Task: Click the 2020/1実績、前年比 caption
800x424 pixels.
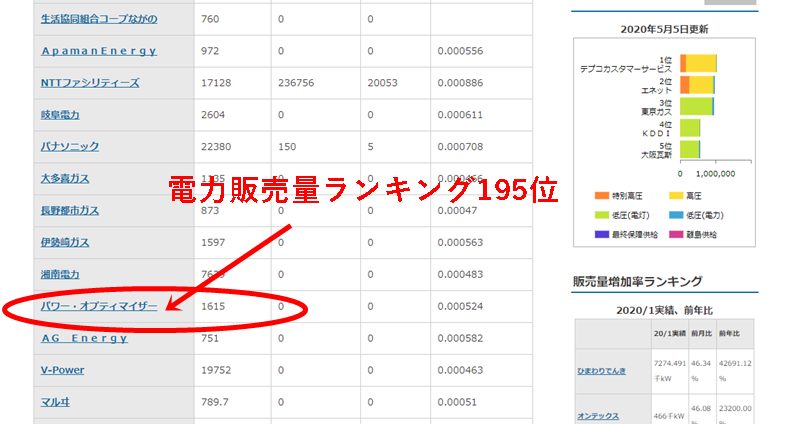Action: coord(664,310)
